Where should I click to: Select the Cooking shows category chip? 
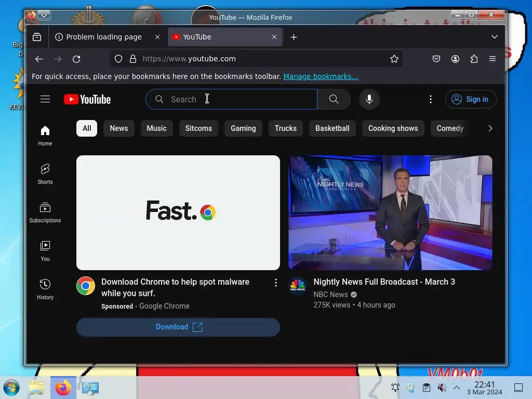393,128
